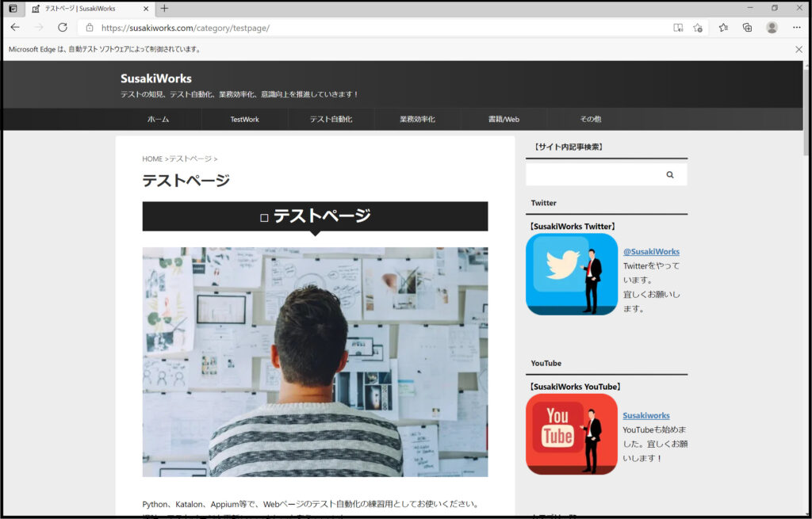Click the YouTube sidebar section heading
812x519 pixels.
click(546, 363)
